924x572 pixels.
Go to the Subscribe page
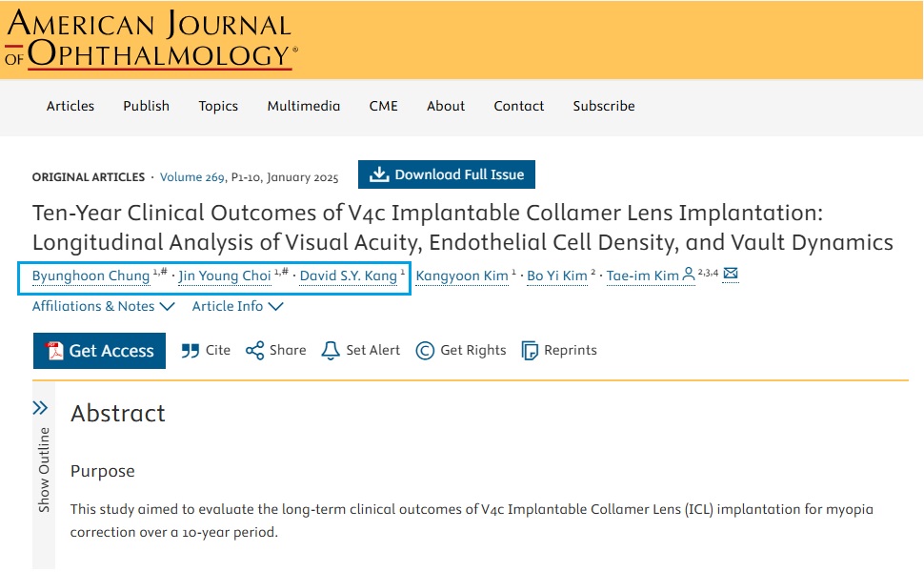coord(603,106)
